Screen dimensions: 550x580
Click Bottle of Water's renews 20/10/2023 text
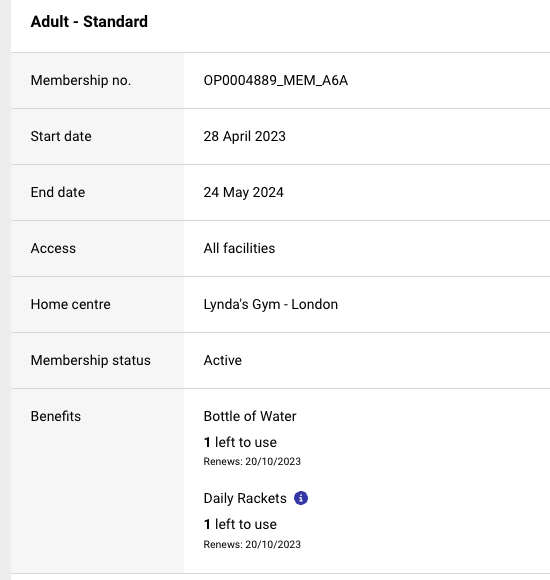tap(252, 462)
